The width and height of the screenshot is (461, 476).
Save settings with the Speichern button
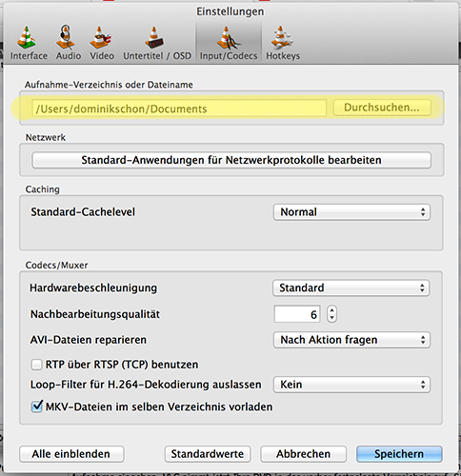(399, 454)
